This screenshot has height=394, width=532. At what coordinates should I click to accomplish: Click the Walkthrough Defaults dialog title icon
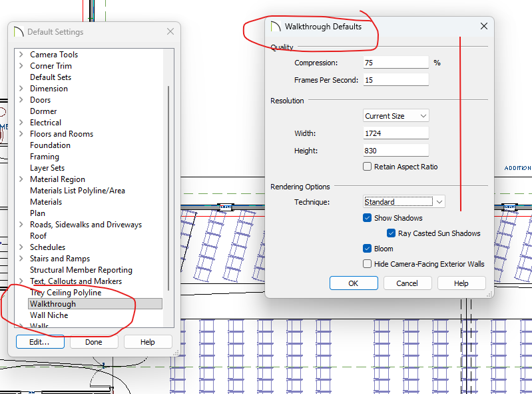click(x=275, y=27)
